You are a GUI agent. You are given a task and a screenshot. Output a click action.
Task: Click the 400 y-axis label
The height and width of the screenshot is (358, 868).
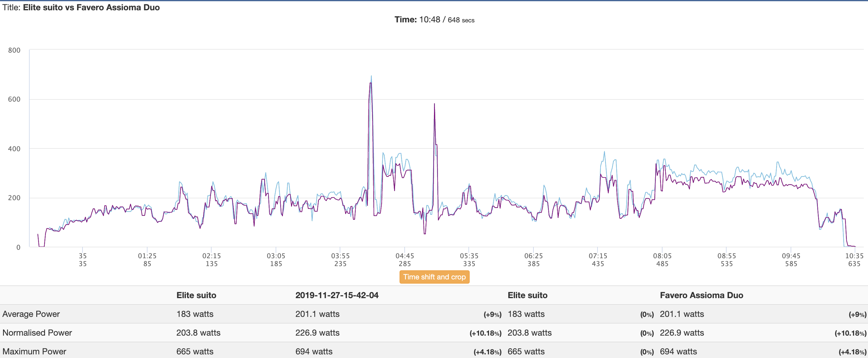click(x=14, y=149)
